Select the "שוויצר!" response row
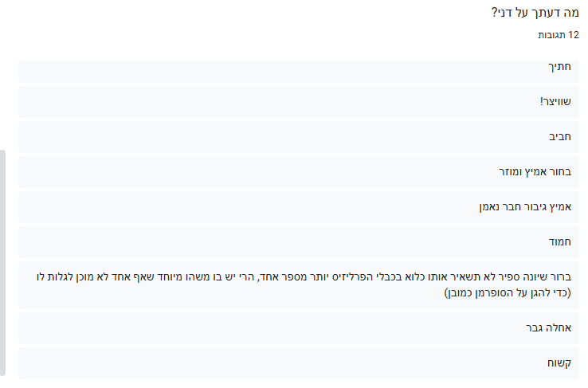This screenshot has width=588, height=388. [x=298, y=102]
